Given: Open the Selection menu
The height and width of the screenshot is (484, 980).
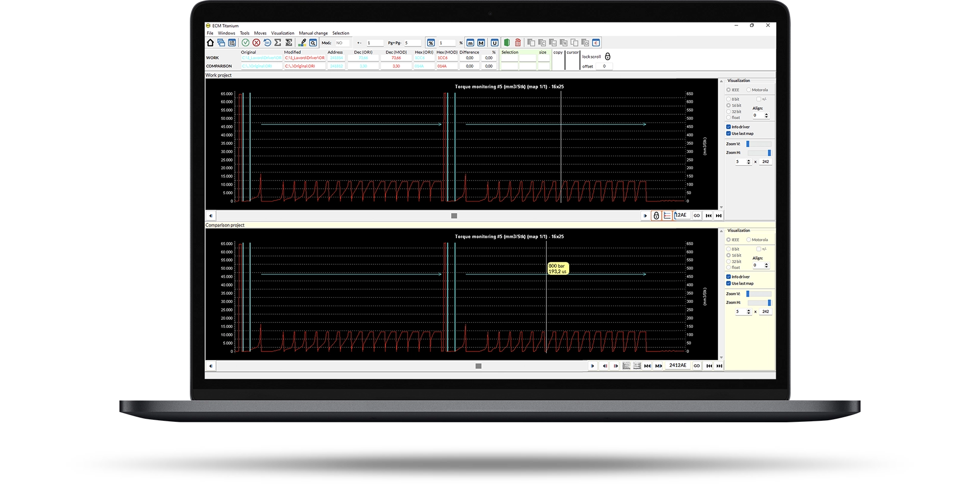Looking at the screenshot, I should pyautogui.click(x=340, y=33).
